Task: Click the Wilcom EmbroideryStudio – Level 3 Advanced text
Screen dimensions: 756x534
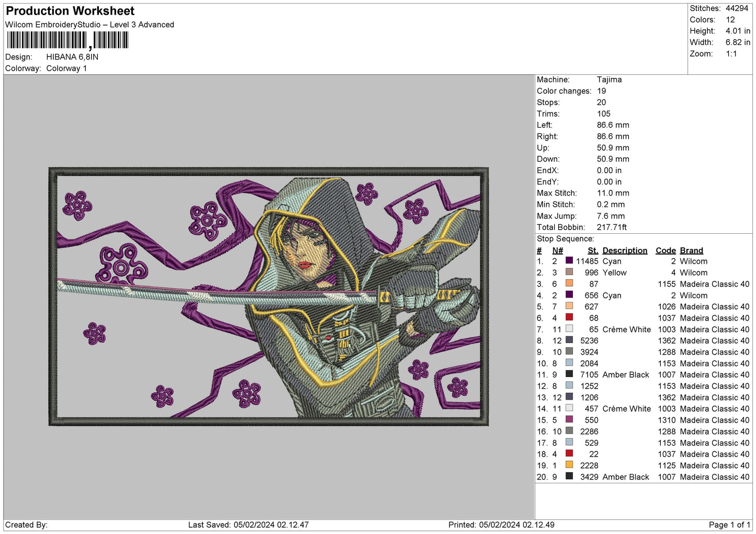Action: [x=89, y=25]
